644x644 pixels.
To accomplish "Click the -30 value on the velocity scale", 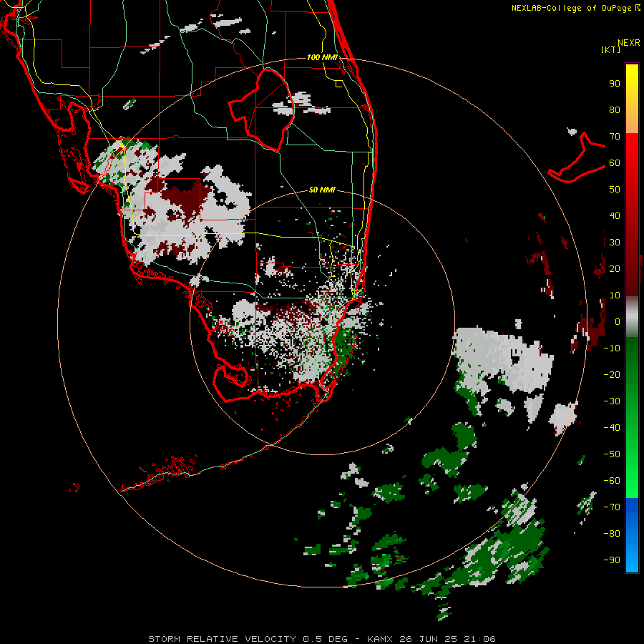I will (x=612, y=401).
